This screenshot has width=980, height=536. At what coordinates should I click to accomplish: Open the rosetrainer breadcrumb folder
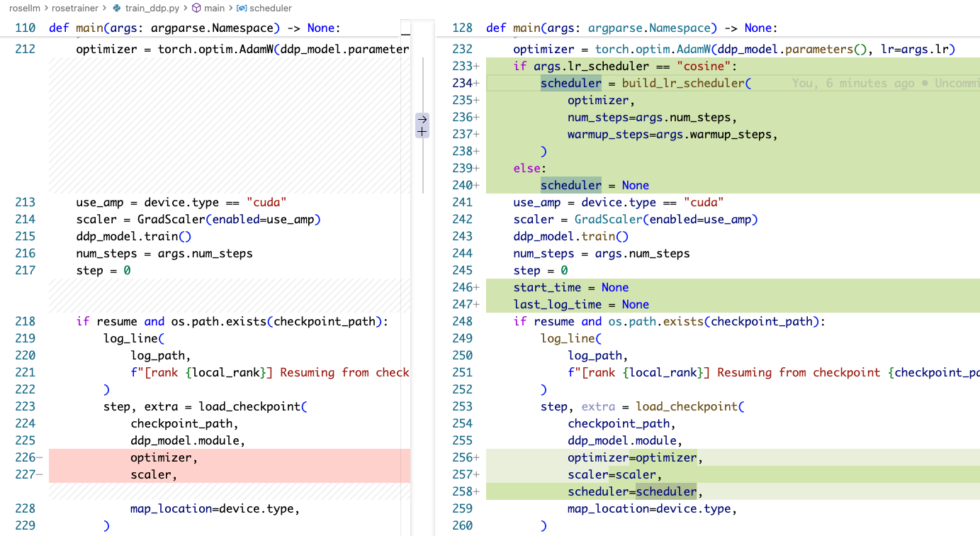point(76,9)
